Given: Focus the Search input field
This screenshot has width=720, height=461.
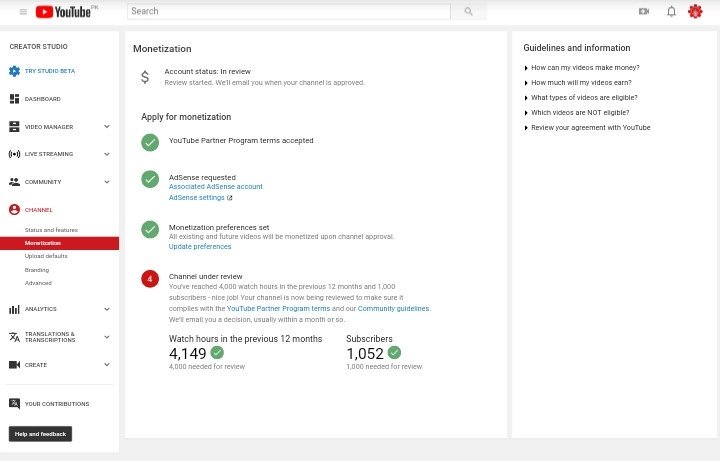Looking at the screenshot, I should click(289, 11).
